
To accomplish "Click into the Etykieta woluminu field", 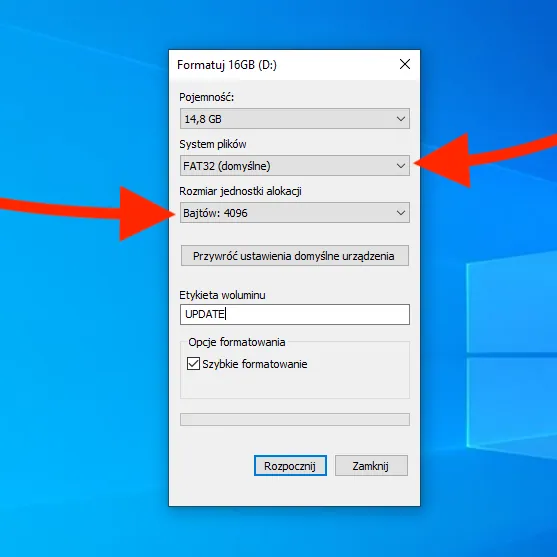I will tap(294, 314).
